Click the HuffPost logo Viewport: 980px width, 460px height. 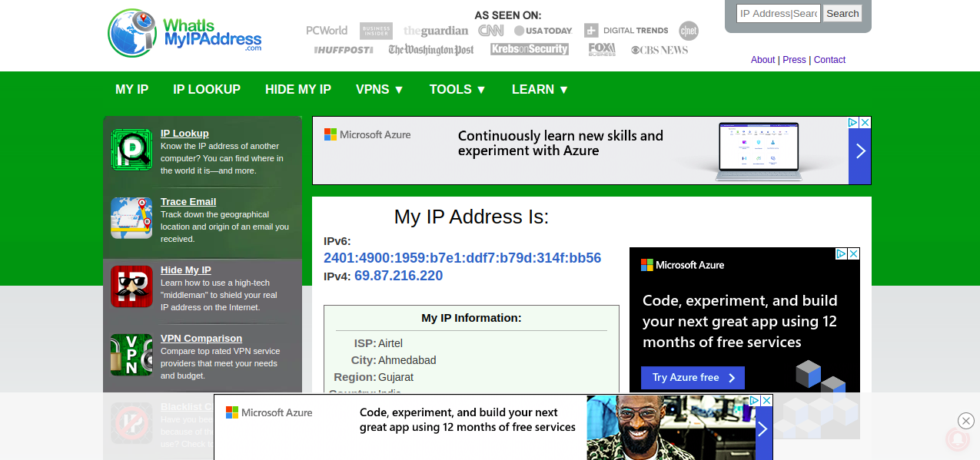click(x=344, y=50)
